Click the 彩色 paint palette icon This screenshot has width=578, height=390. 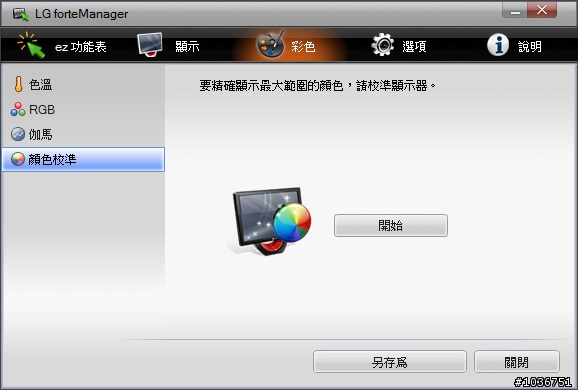pyautogui.click(x=271, y=45)
